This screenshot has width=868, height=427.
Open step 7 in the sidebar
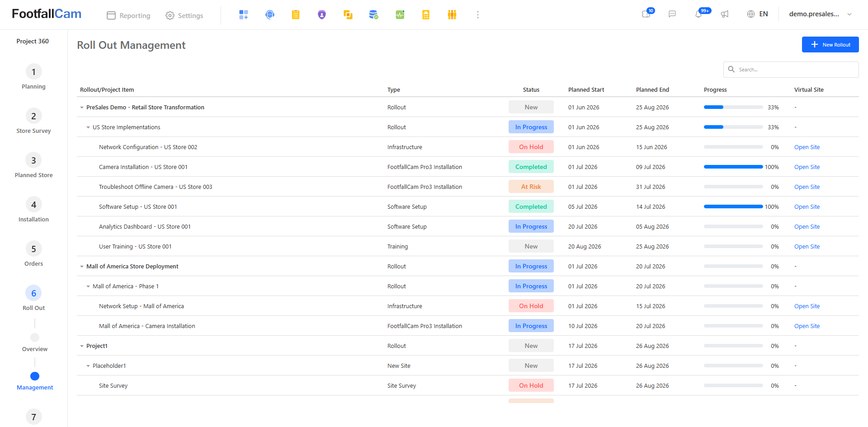(x=33, y=417)
